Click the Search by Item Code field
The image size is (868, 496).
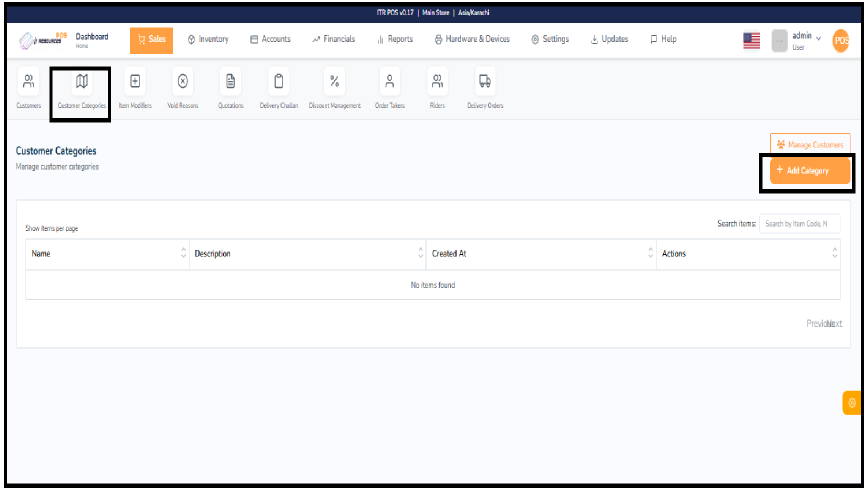[x=799, y=223]
